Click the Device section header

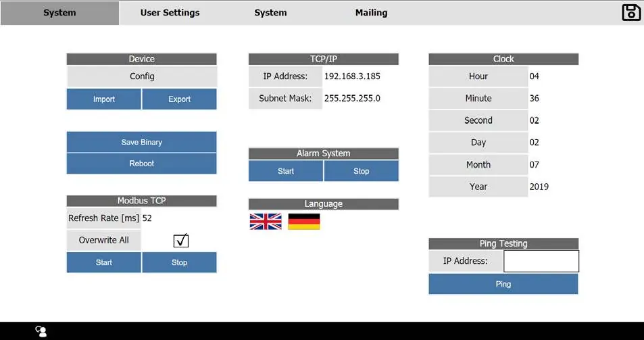tap(142, 59)
